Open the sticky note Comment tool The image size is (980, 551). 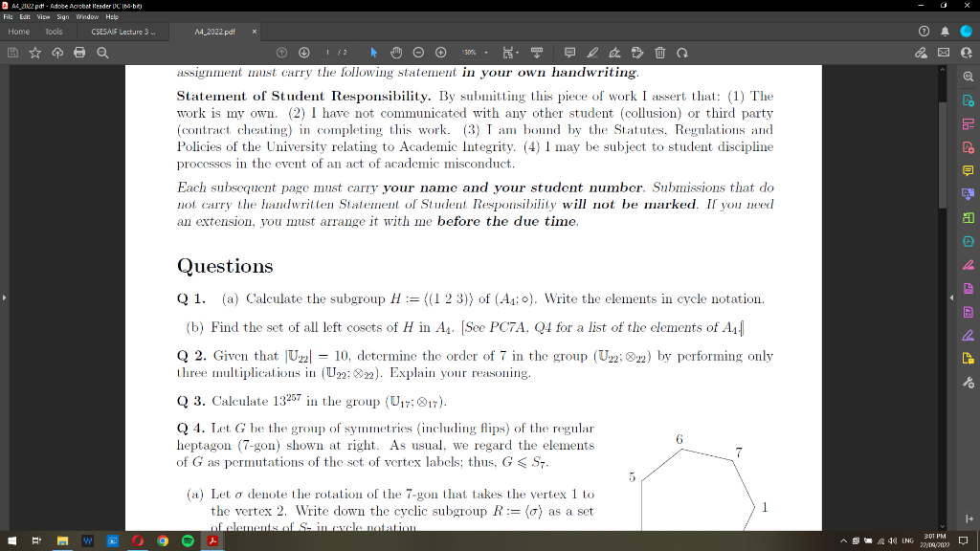click(568, 53)
